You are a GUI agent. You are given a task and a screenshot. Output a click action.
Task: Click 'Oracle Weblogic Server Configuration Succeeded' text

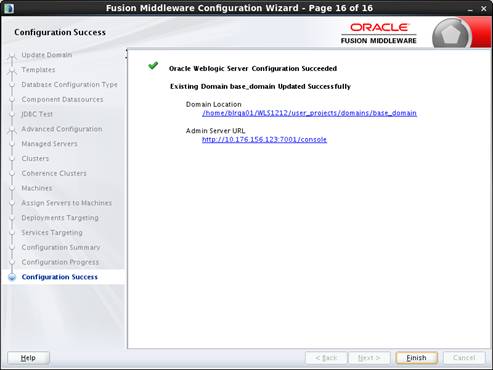253,68
